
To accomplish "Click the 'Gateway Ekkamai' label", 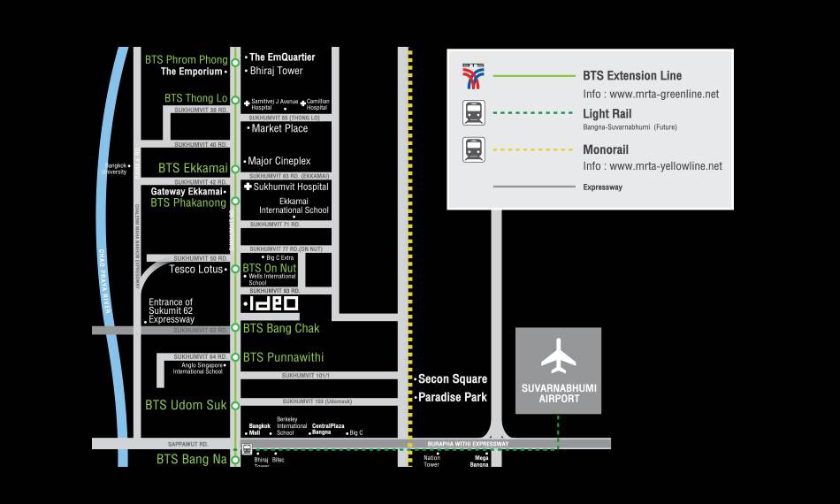I will [187, 191].
